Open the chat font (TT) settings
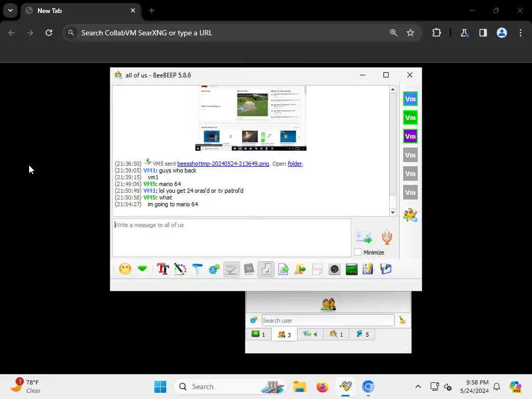Screen dimensions: 532x399 coord(163,269)
